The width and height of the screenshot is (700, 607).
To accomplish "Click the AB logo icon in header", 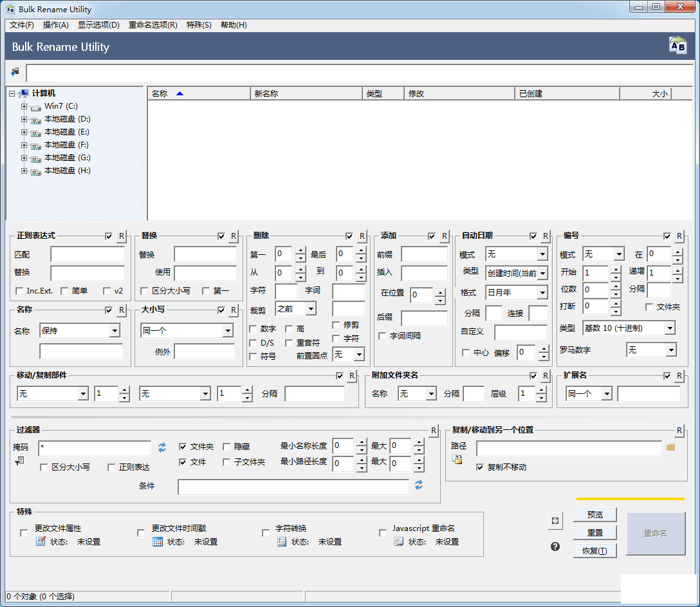I will (677, 46).
